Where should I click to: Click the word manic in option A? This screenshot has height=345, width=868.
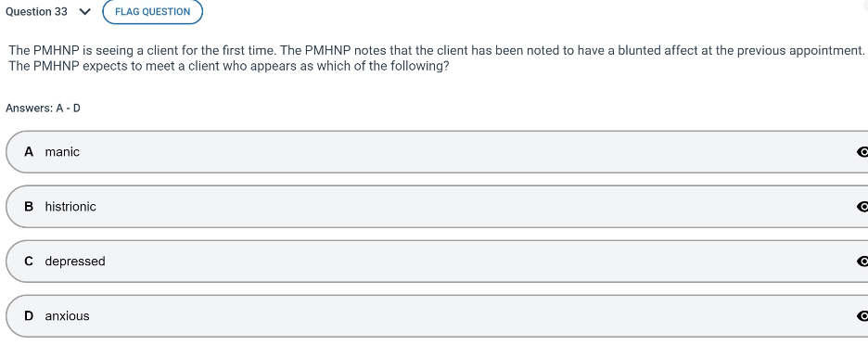62,152
